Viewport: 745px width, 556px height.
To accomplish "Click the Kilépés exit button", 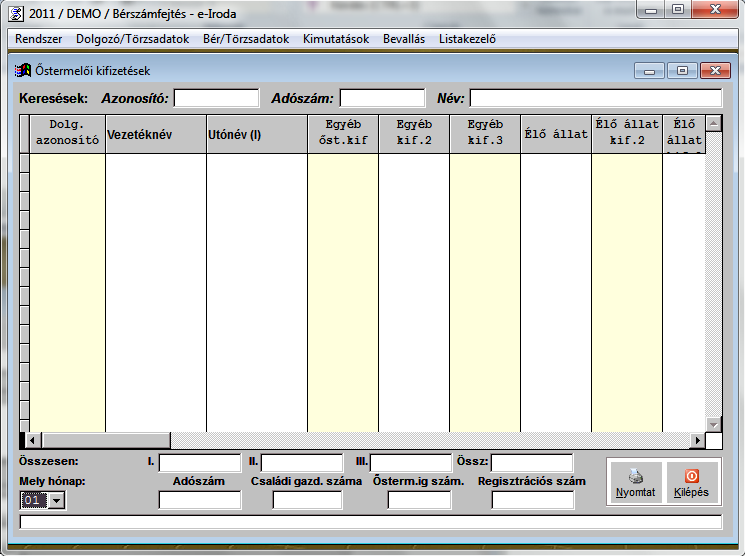I will pyautogui.click(x=691, y=482).
